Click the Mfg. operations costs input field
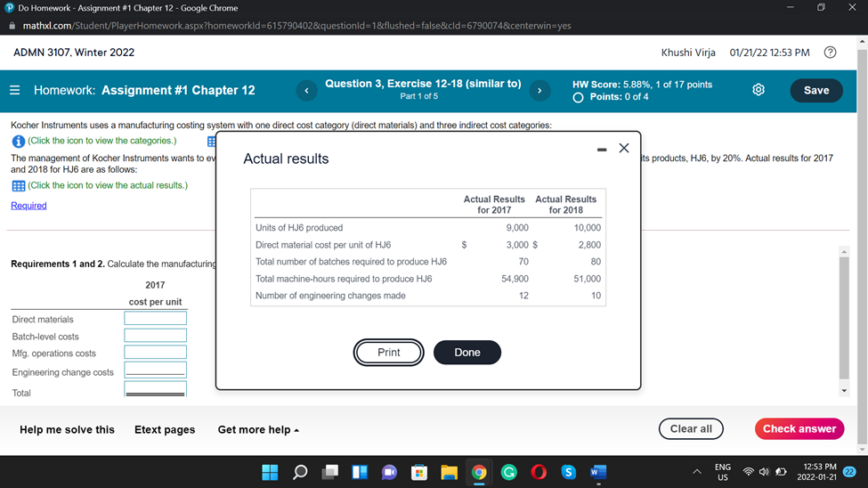Image resolution: width=868 pixels, height=488 pixels. tap(155, 352)
